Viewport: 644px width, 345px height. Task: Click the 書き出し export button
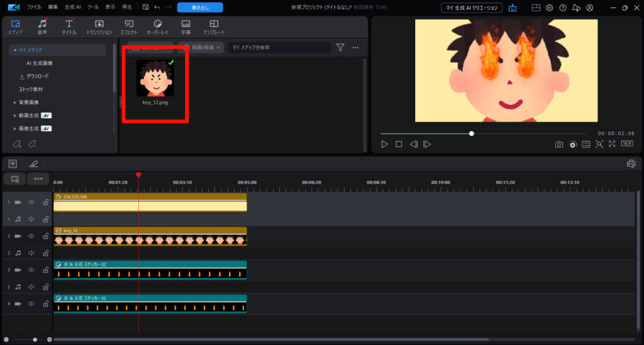pos(200,8)
